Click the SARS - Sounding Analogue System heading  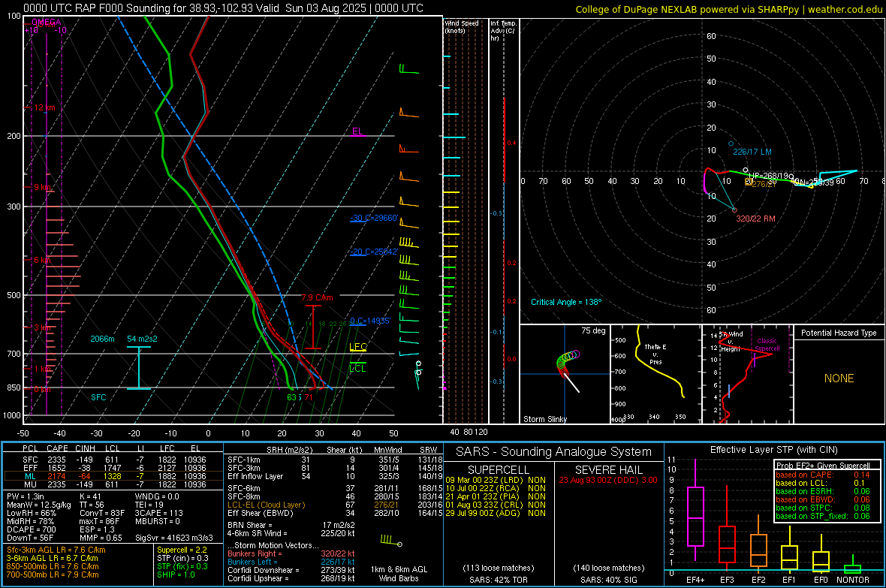[x=554, y=451]
